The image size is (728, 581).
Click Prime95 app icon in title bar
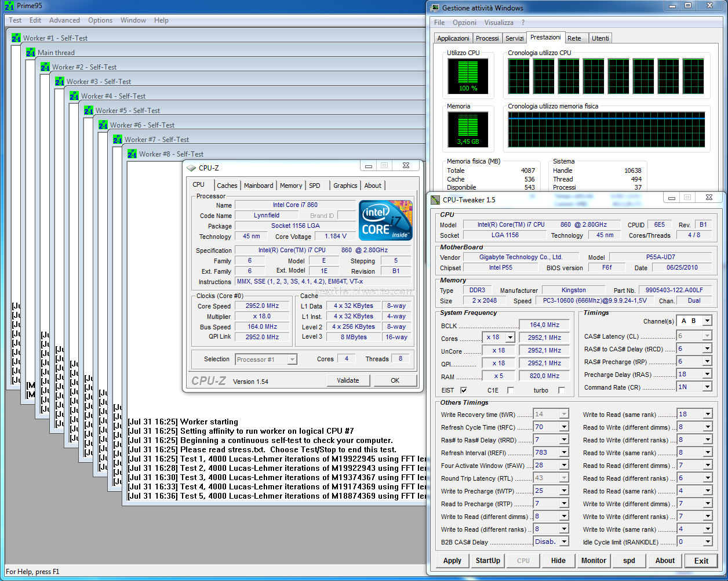(9, 6)
